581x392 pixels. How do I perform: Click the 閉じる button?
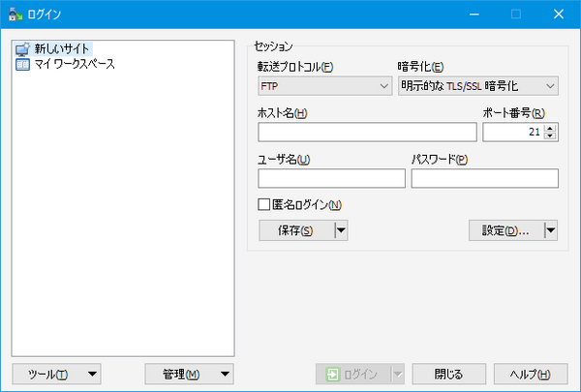point(449,375)
